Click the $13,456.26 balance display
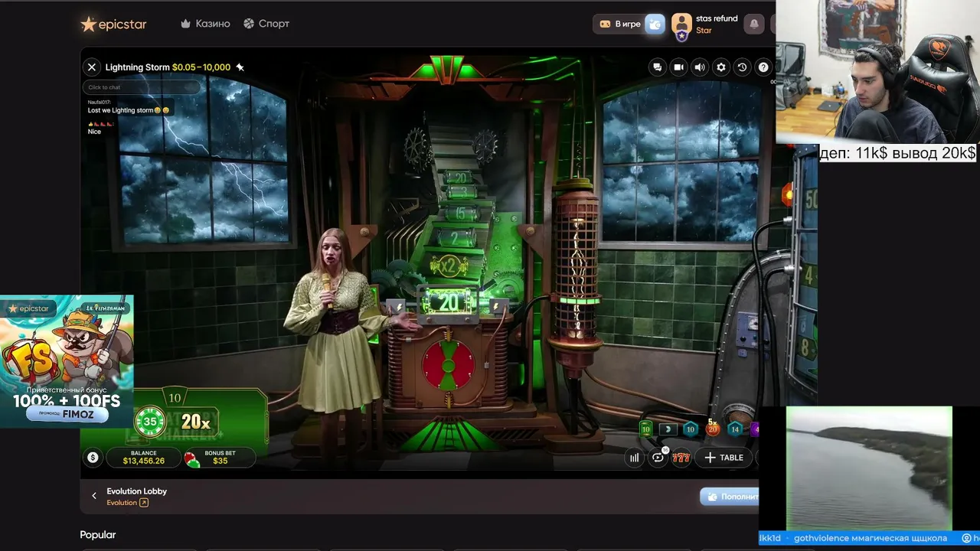The height and width of the screenshot is (551, 980). pyautogui.click(x=143, y=458)
